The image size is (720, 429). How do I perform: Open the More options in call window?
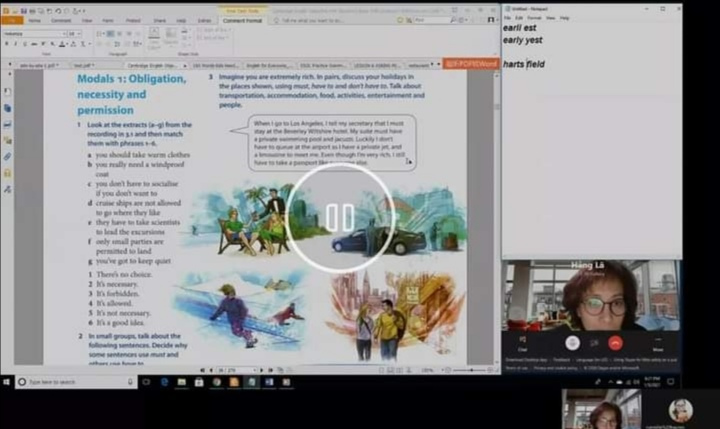tap(658, 343)
